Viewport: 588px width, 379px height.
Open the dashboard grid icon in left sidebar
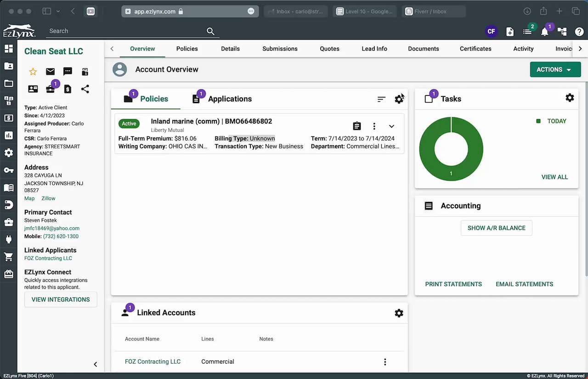9,49
